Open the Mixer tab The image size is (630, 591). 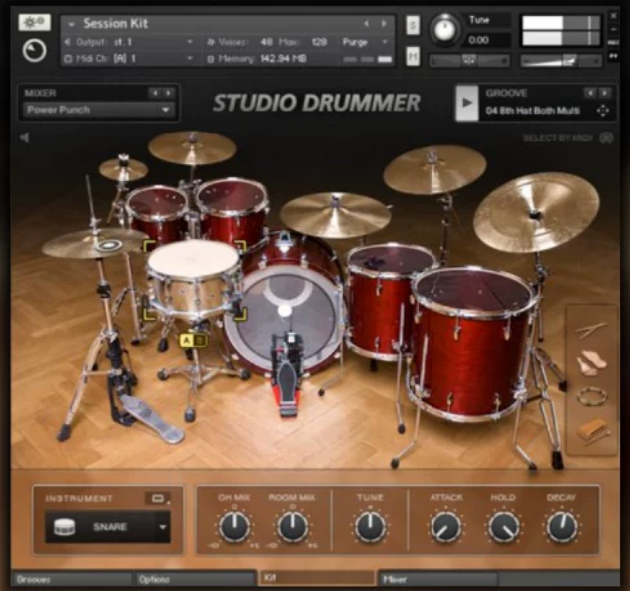coord(438,579)
